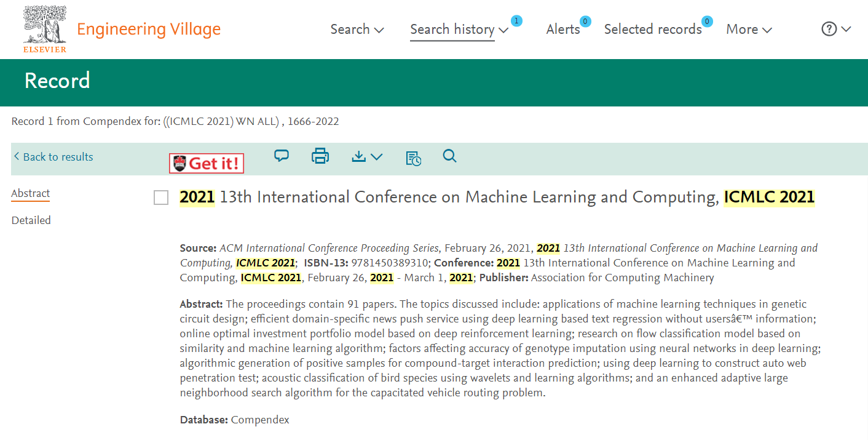Click the 'Record 1 from Compendex for' query line
The height and width of the screenshot is (440, 868).
pyautogui.click(x=175, y=121)
